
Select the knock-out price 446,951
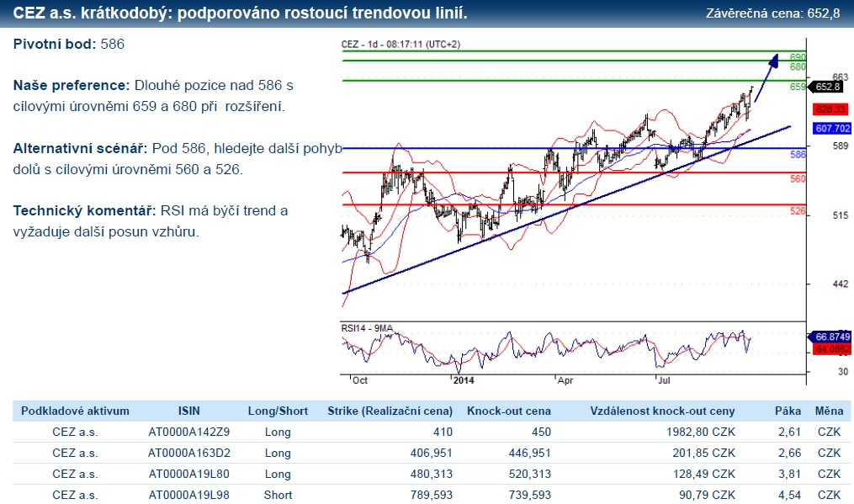(x=530, y=454)
